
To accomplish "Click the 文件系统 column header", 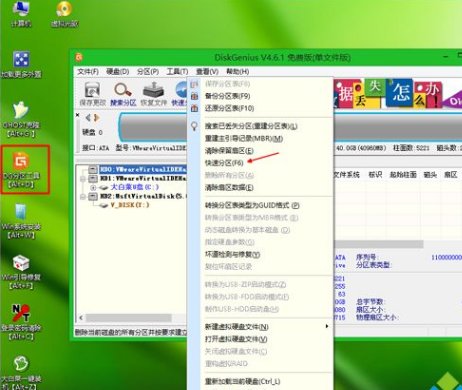I will pos(347,175).
